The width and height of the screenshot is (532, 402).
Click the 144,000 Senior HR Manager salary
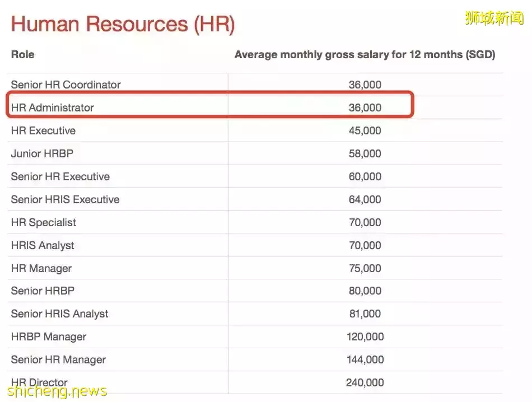(x=365, y=360)
